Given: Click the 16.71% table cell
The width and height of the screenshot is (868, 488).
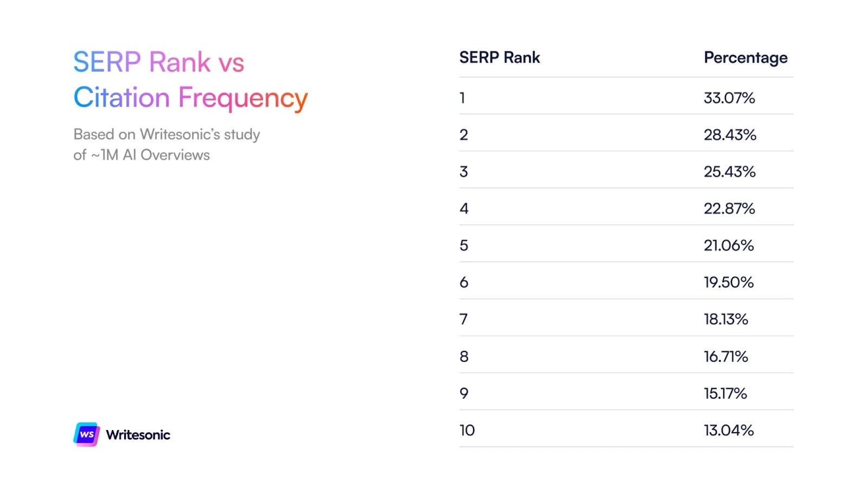Looking at the screenshot, I should pyautogui.click(x=726, y=357).
